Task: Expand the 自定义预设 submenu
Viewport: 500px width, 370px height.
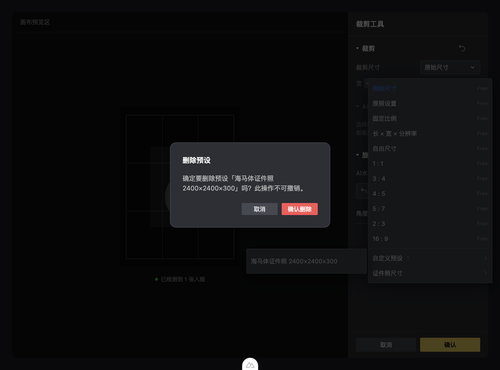Action: point(430,258)
